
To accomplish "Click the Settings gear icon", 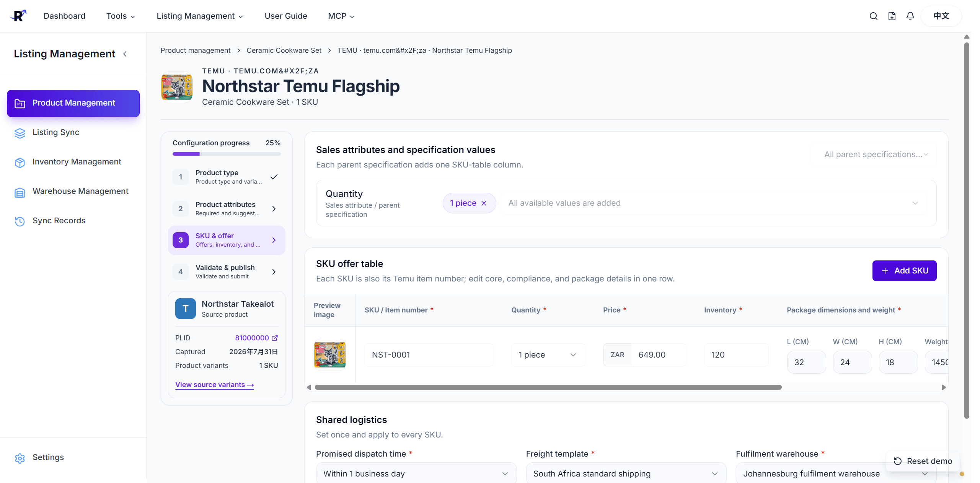I will 20,458.
